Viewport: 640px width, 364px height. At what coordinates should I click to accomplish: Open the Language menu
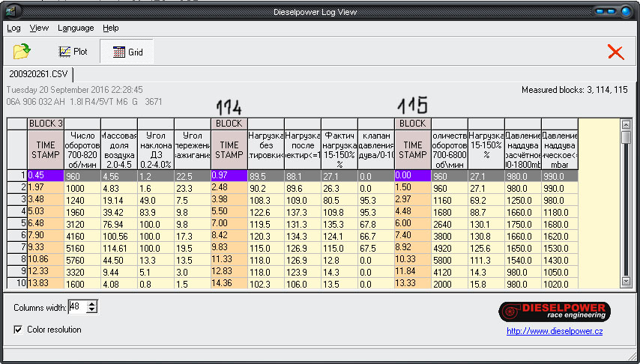coord(76,28)
